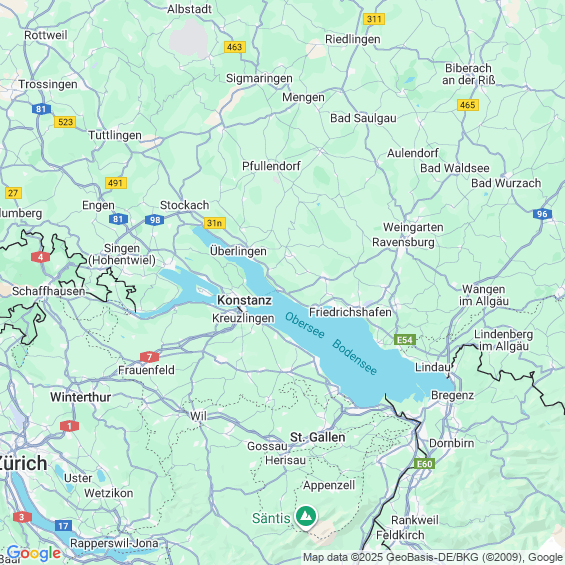This screenshot has width=565, height=565.
Task: Click the blue 96 autobahn shield
Action: click(542, 214)
